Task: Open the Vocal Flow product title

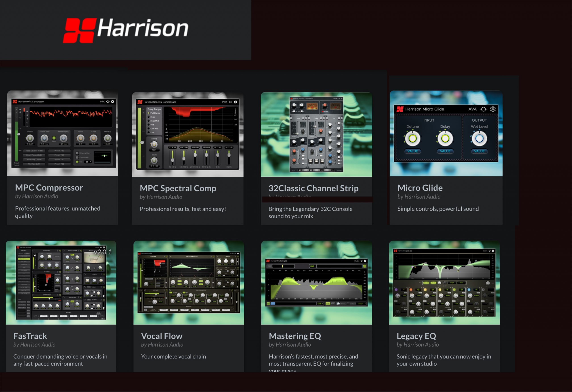Action: (x=162, y=336)
